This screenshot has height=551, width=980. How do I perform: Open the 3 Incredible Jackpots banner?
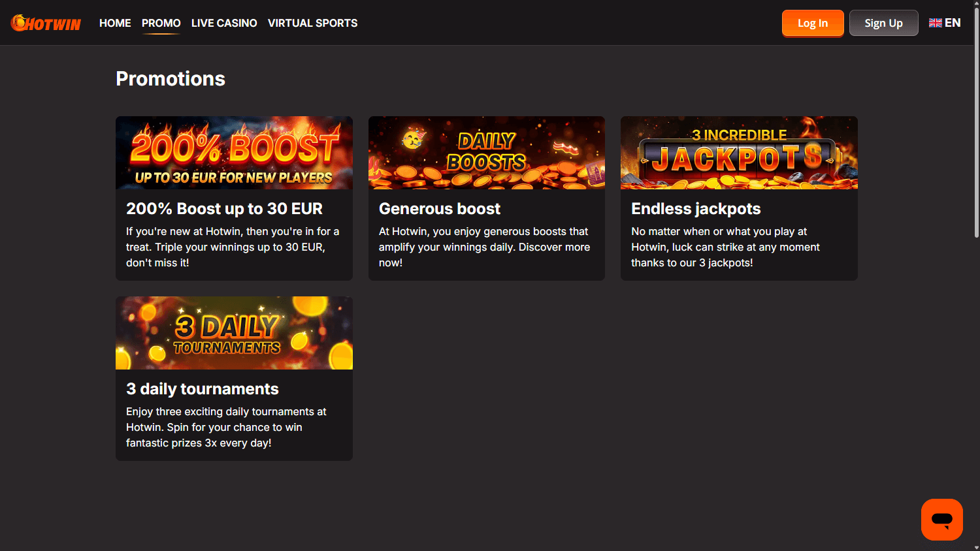pyautogui.click(x=738, y=153)
